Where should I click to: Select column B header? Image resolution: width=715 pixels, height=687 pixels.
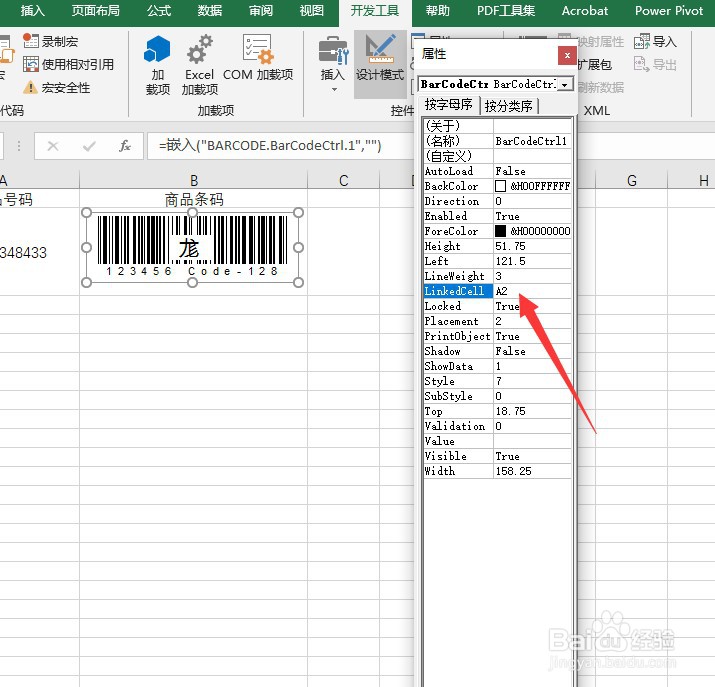pos(194,181)
